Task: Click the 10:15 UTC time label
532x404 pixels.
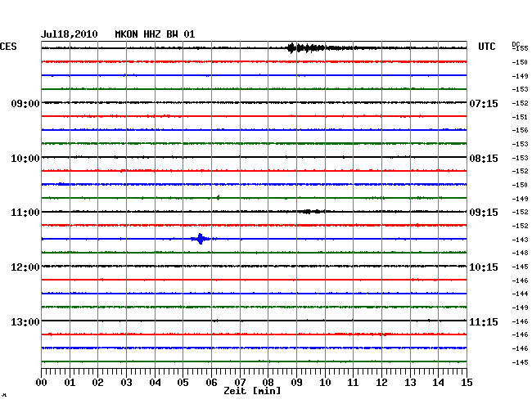Action: (x=484, y=267)
